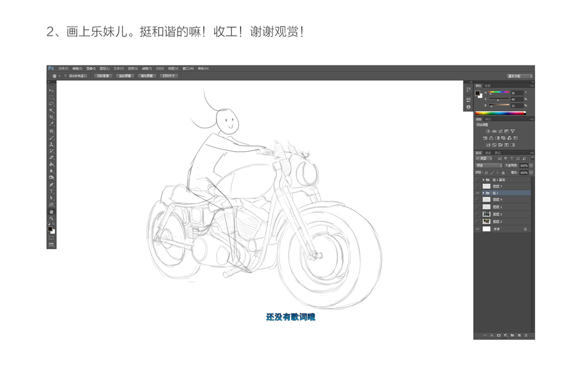This screenshot has height=370, width=588.
Task: Select the Eraser tool
Action: pyautogui.click(x=51, y=157)
